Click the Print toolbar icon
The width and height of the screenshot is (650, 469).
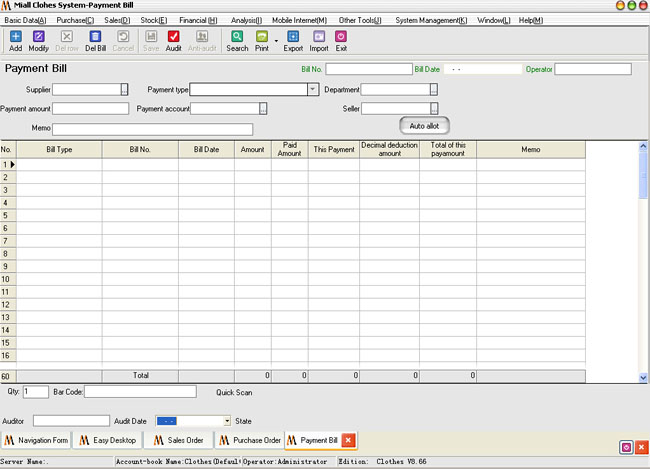[x=262, y=37]
